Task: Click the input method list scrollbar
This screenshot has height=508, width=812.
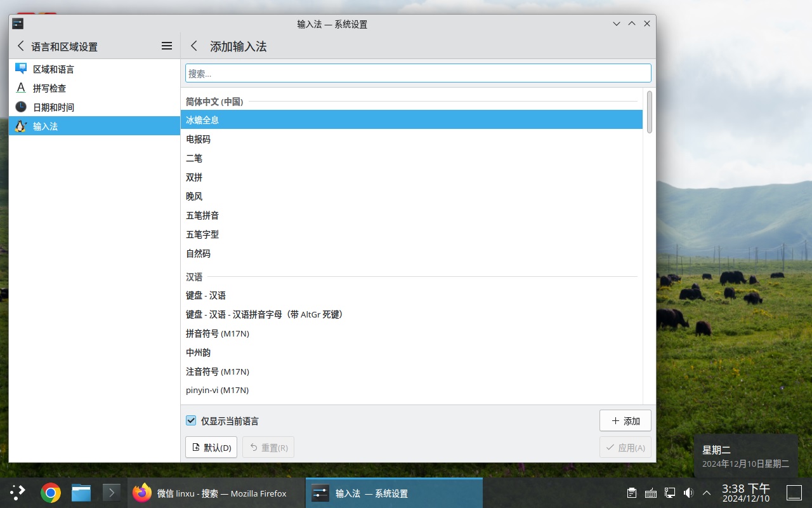Action: click(650, 112)
